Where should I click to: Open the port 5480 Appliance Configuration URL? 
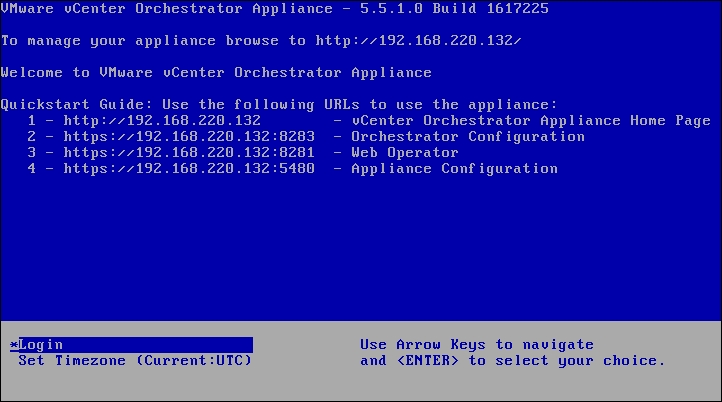[x=189, y=169]
